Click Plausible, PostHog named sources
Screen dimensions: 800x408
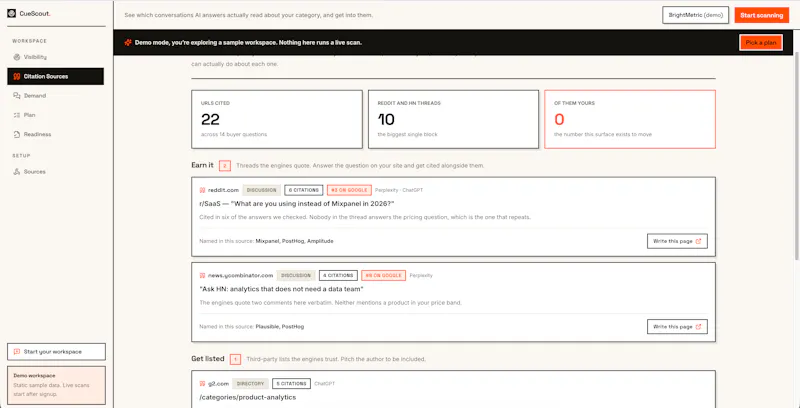[280, 326]
